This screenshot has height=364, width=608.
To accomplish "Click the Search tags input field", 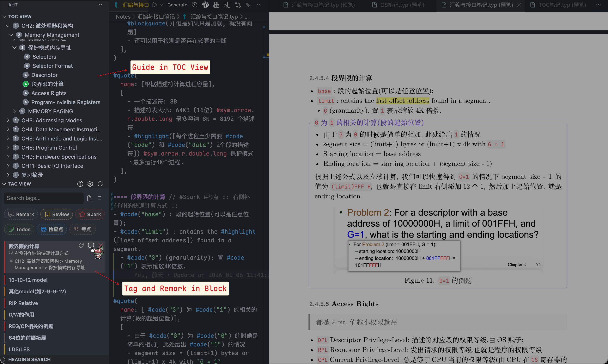I will 44,198.
